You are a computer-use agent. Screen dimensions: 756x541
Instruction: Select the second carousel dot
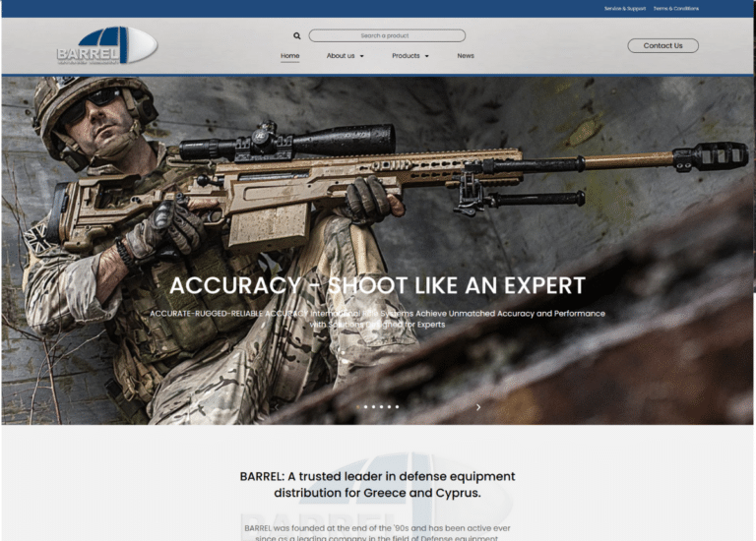(366, 406)
